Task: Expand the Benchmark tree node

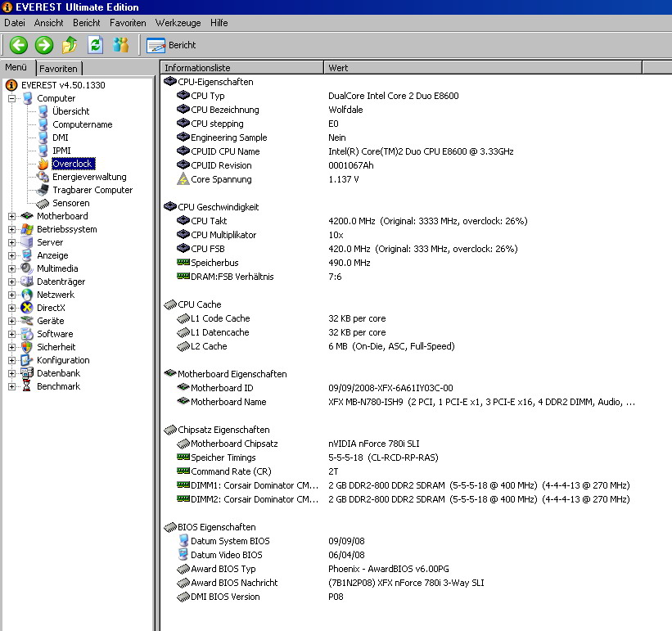Action: (11, 387)
